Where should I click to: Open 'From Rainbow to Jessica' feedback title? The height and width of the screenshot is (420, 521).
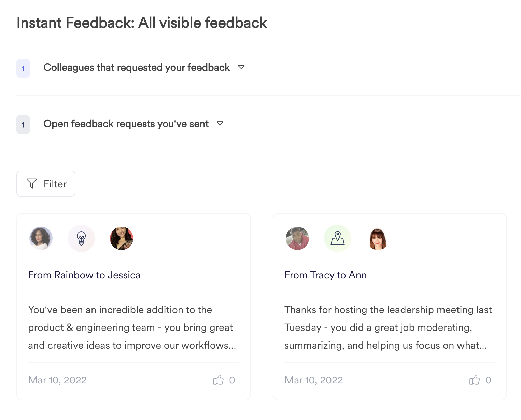(x=84, y=275)
